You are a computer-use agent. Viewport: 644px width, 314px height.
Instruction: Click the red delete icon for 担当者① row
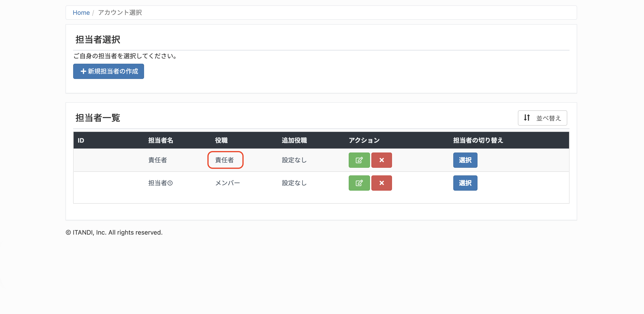pyautogui.click(x=381, y=183)
